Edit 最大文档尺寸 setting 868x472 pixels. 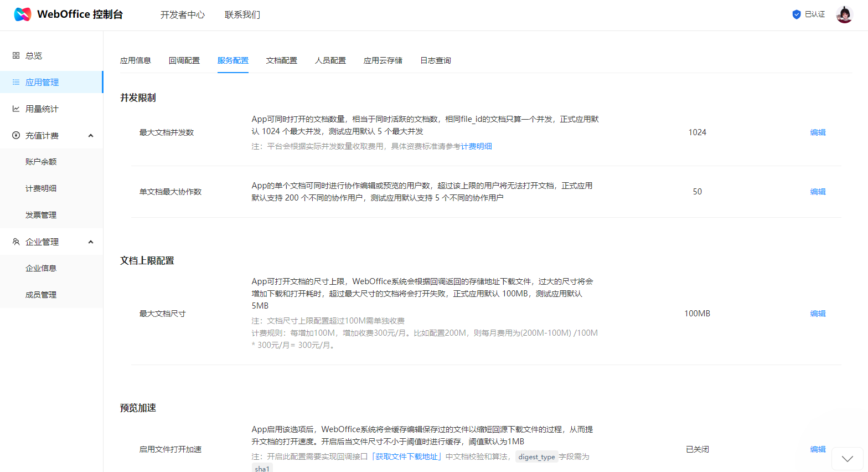pyautogui.click(x=818, y=314)
